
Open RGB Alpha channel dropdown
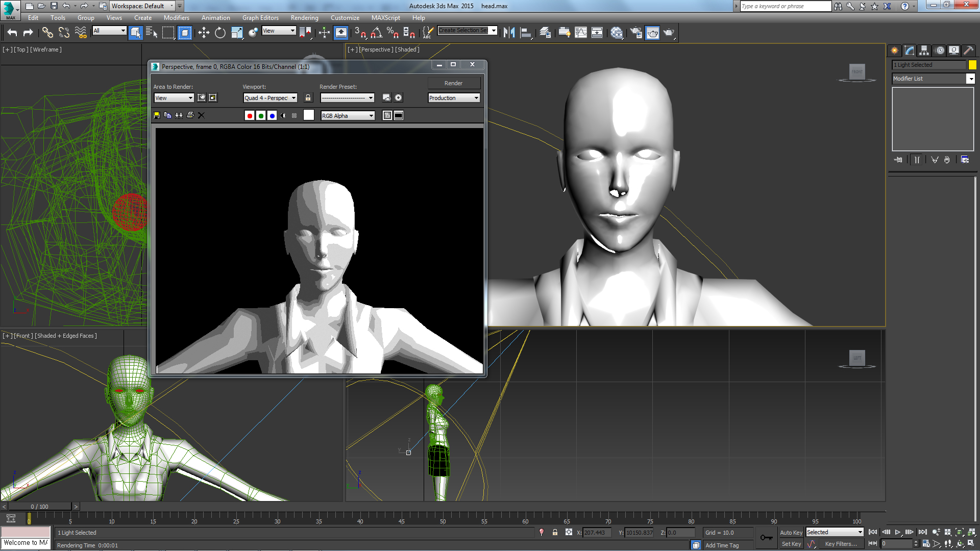coord(348,116)
